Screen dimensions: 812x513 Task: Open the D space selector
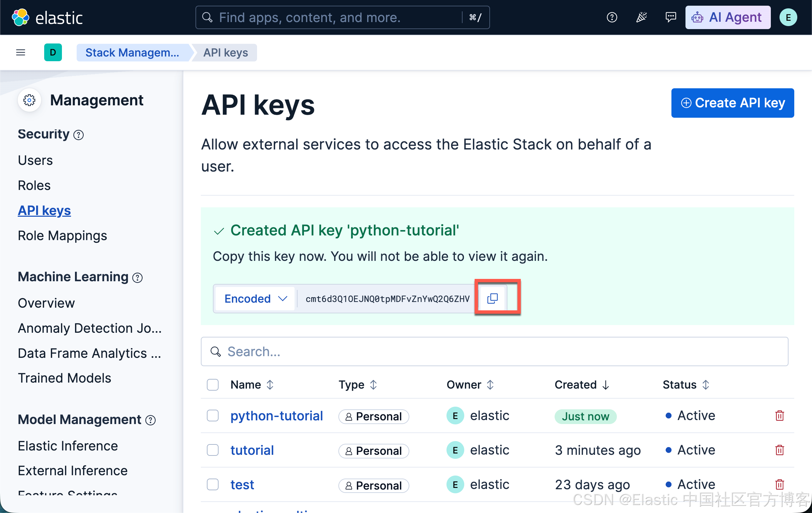click(x=53, y=53)
